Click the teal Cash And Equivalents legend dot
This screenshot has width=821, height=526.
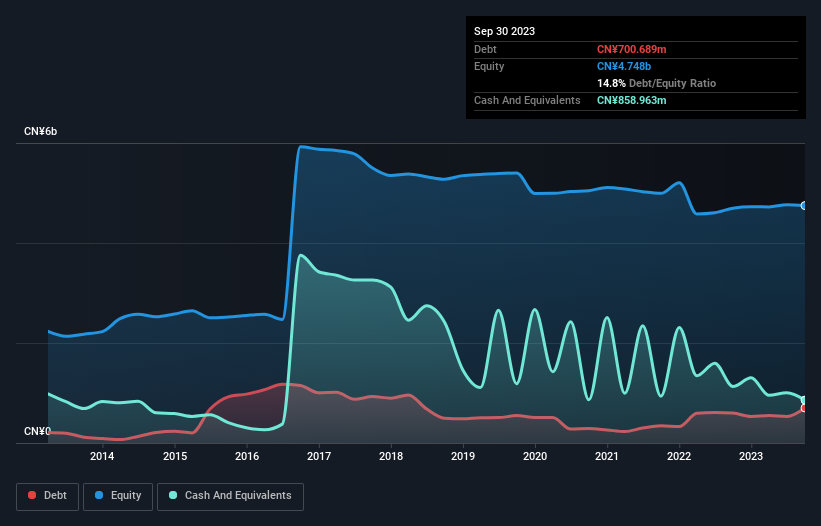(173, 495)
